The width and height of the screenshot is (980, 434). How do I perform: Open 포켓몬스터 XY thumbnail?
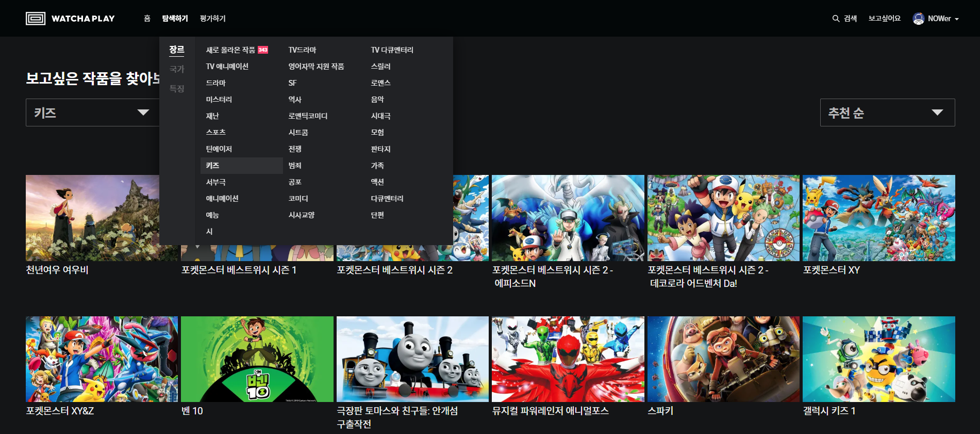[879, 218]
